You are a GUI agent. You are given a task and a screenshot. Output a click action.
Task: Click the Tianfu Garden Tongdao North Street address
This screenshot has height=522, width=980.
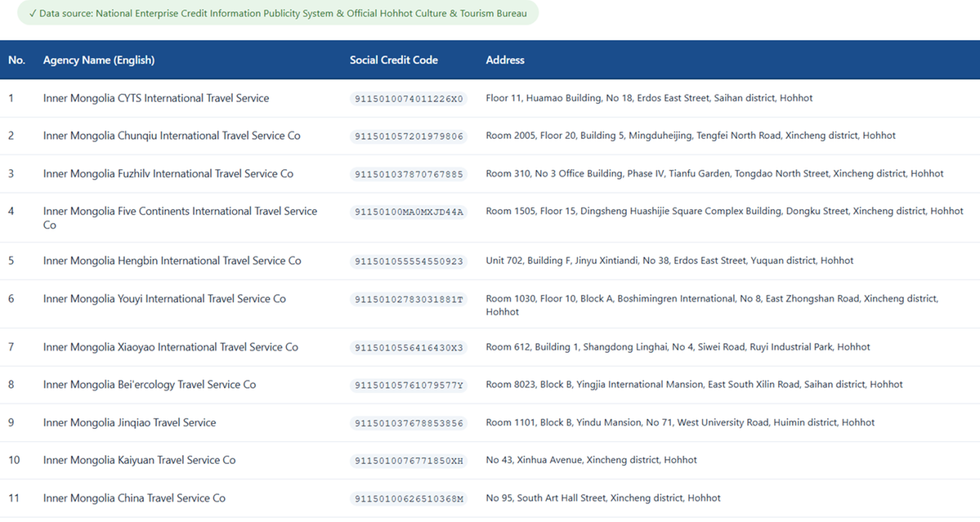[714, 173]
